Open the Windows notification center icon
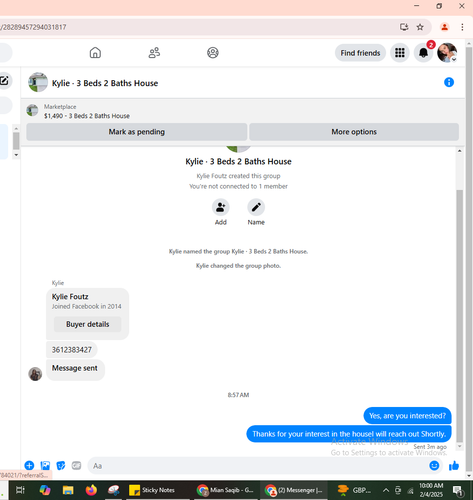 point(457,490)
